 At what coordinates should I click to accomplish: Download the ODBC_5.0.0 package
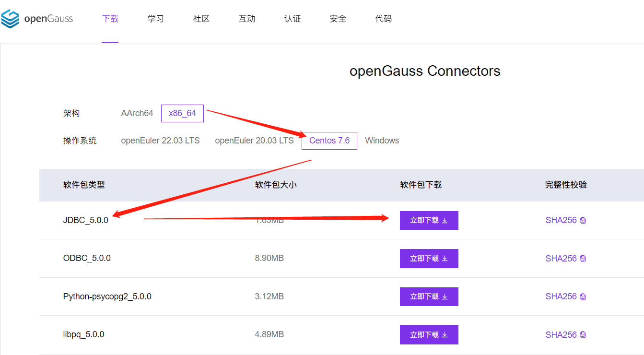tap(429, 259)
